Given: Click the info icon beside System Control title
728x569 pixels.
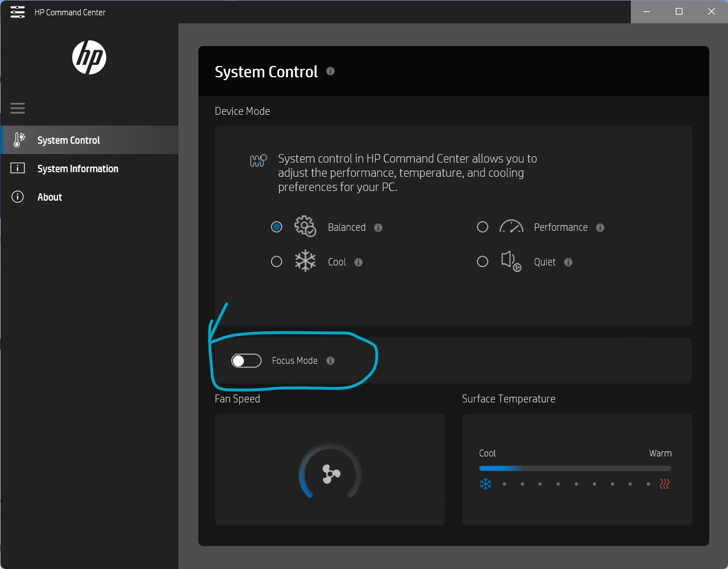Looking at the screenshot, I should [x=331, y=72].
